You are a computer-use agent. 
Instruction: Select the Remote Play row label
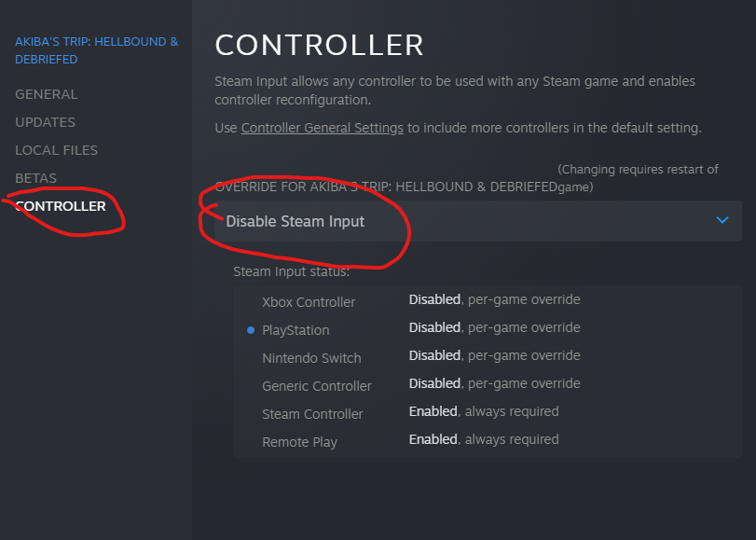299,442
